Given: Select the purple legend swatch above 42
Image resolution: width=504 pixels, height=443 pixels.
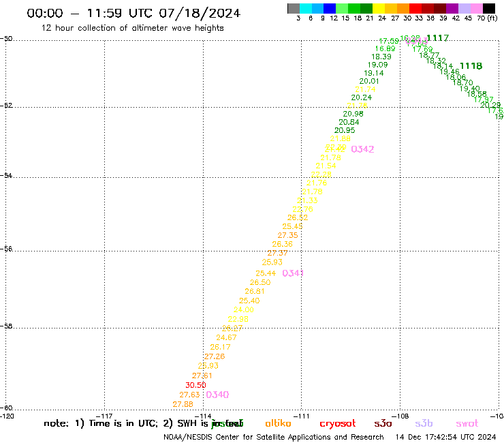Looking at the screenshot, I should (x=452, y=8).
